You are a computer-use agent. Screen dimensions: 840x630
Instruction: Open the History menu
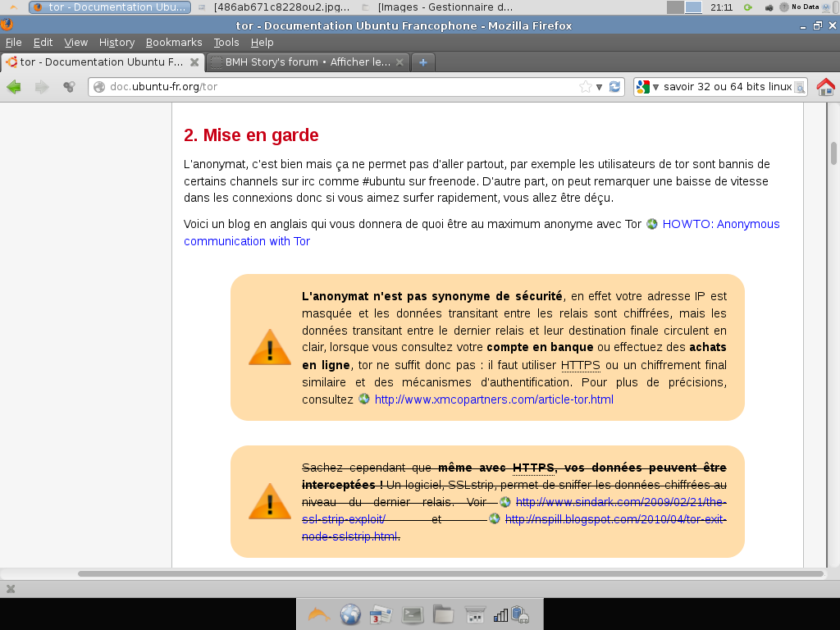[x=116, y=43]
